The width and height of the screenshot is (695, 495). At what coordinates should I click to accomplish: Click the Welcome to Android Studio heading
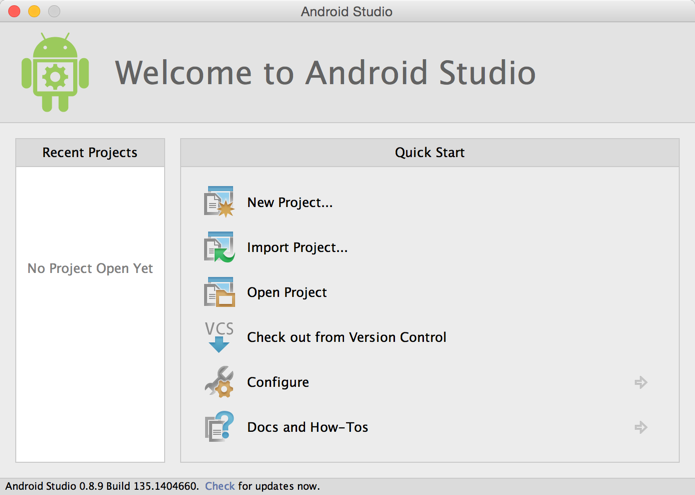325,73
